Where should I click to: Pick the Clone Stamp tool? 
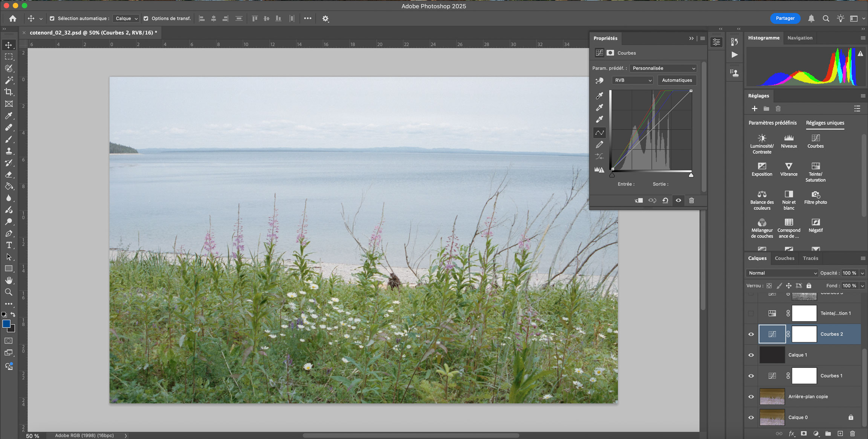click(9, 151)
